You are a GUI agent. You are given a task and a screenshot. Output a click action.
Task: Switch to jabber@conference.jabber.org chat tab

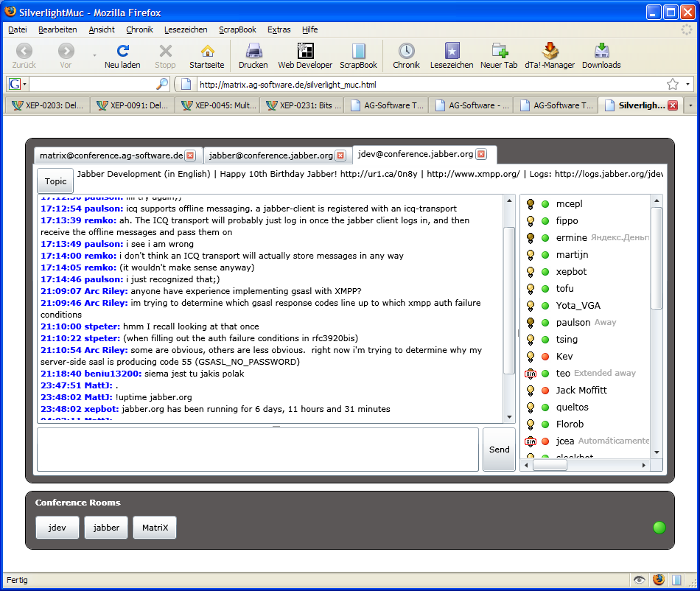click(x=270, y=155)
